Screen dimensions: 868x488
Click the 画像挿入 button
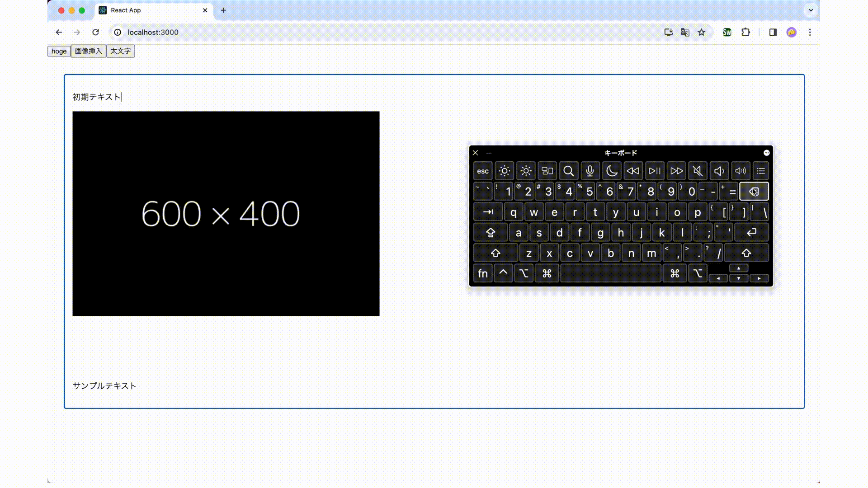(x=88, y=51)
